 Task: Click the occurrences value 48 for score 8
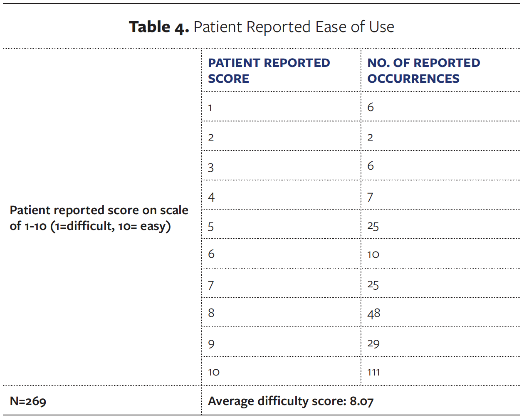pyautogui.click(x=373, y=313)
